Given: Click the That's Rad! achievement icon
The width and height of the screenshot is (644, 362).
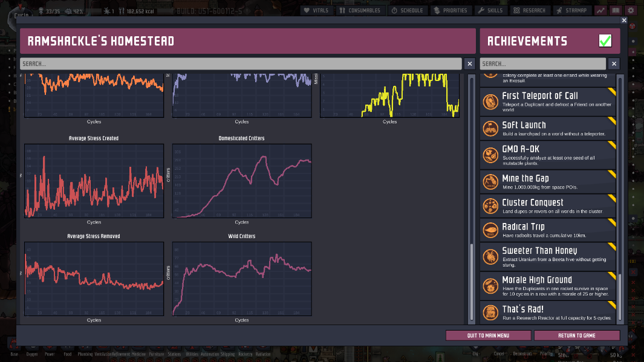Looking at the screenshot, I should pyautogui.click(x=491, y=312).
